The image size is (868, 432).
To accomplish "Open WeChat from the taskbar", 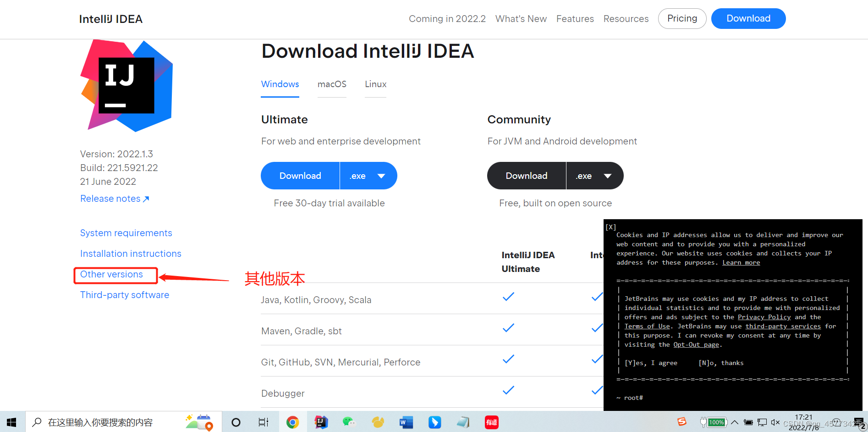I will point(349,422).
